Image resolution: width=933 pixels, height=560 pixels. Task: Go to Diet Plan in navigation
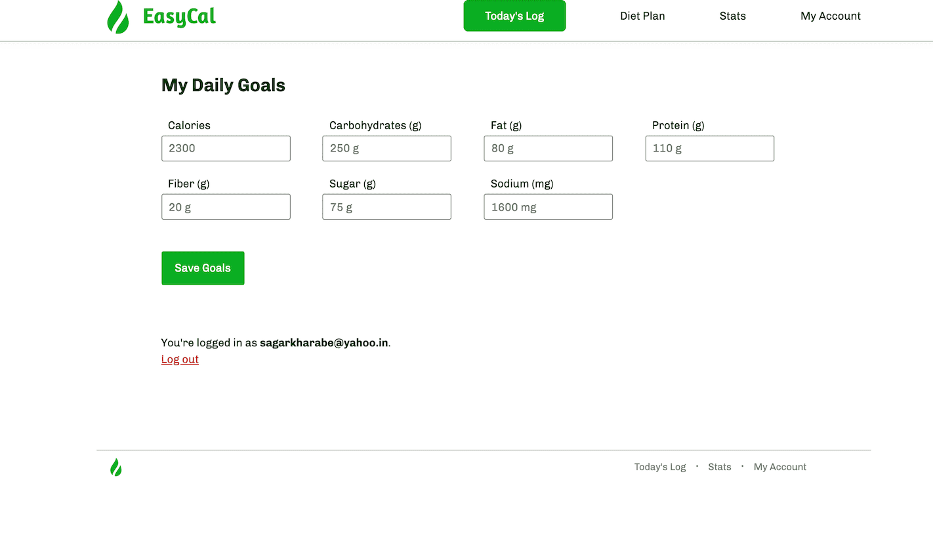[x=642, y=16]
